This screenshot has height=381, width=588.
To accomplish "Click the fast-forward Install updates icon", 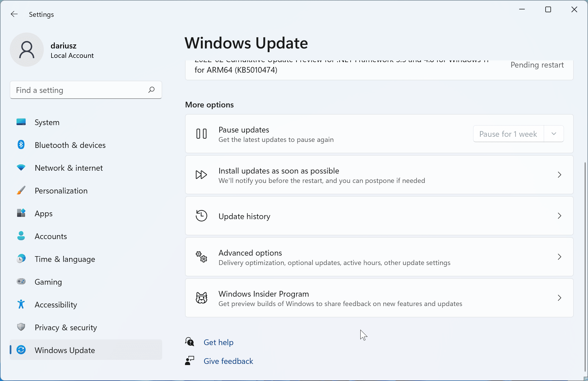I will coord(202,175).
